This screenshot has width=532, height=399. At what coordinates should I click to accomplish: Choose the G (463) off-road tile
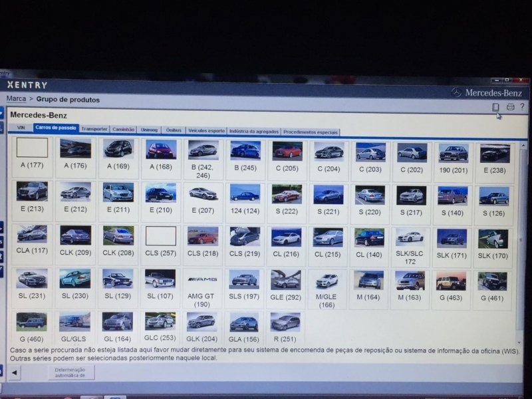[451, 291]
